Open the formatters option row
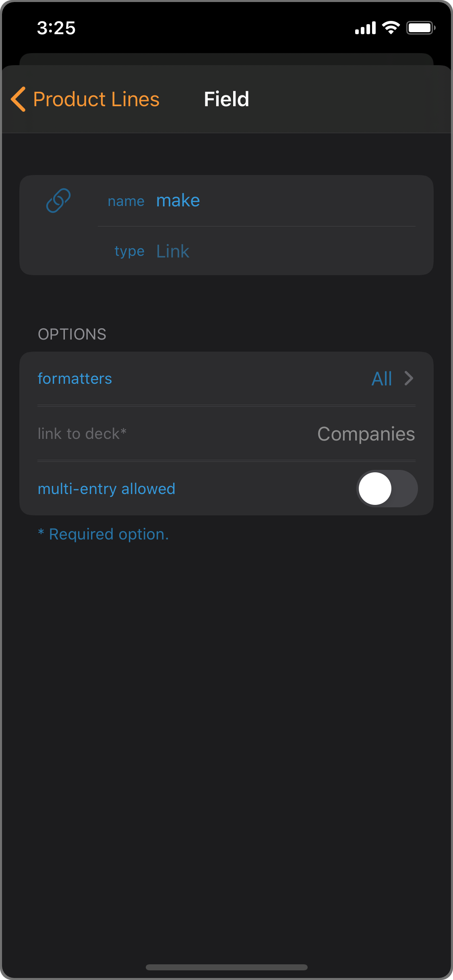 pos(226,379)
